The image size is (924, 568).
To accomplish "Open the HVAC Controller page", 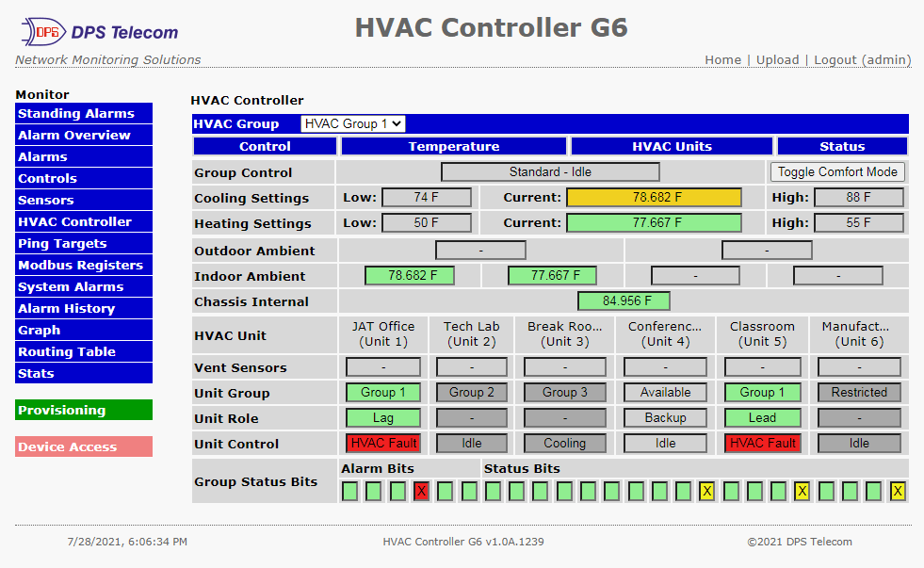I will 83,221.
